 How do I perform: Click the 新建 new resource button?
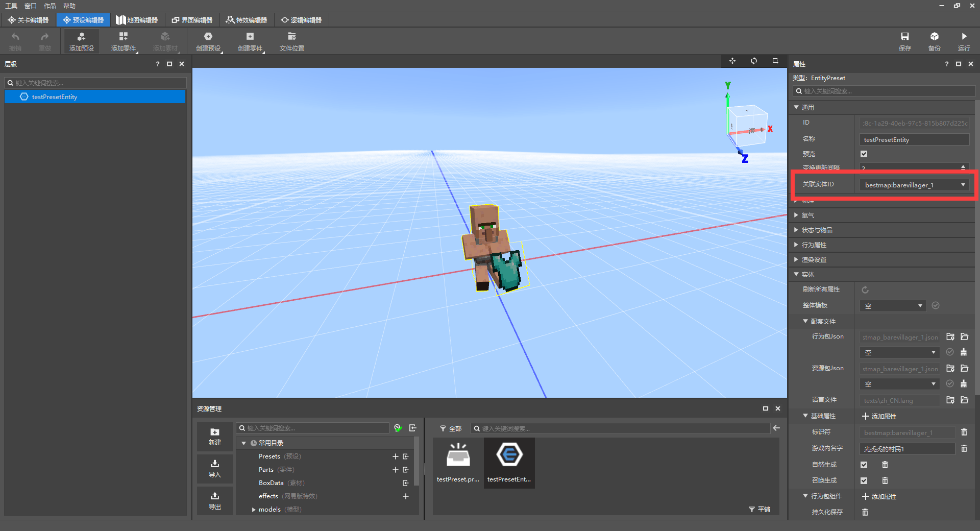[215, 437]
